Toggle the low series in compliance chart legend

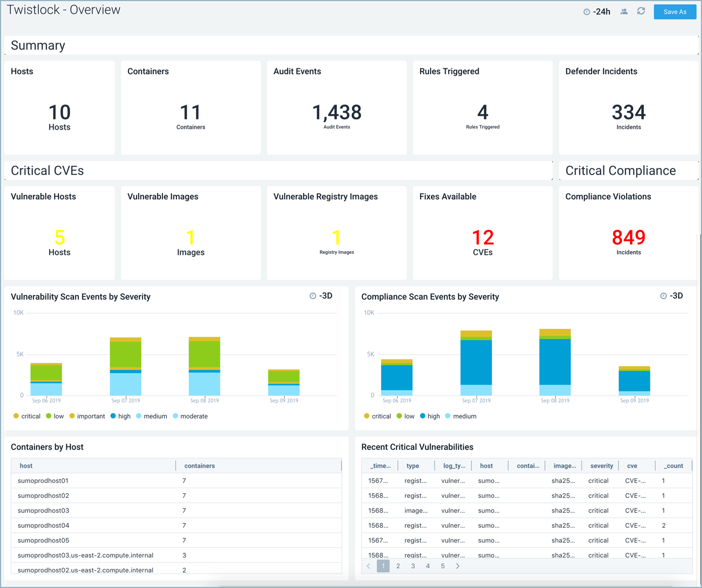406,416
